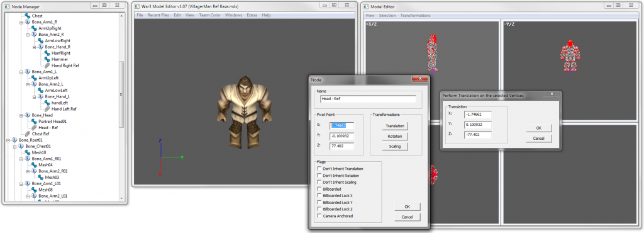Click the bone icon beside Bone_Arm1_R
Viewport: 644px width, 233px height.
pyautogui.click(x=28, y=22)
